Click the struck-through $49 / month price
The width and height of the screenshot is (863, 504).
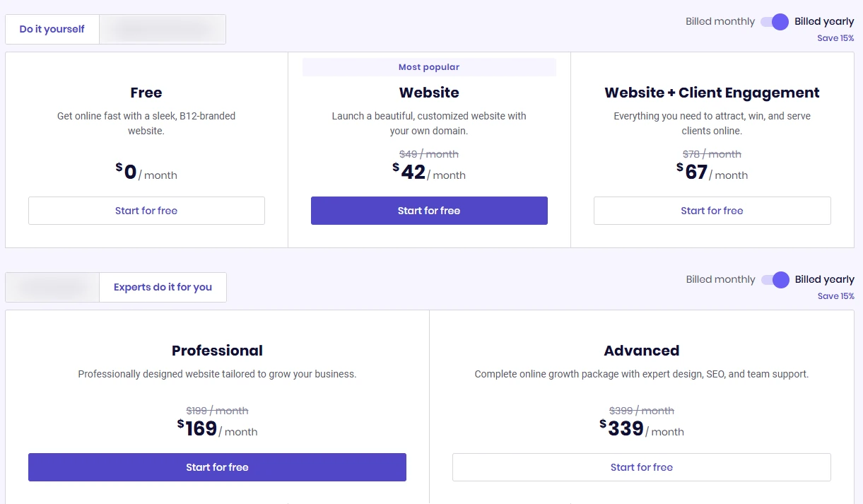click(429, 154)
